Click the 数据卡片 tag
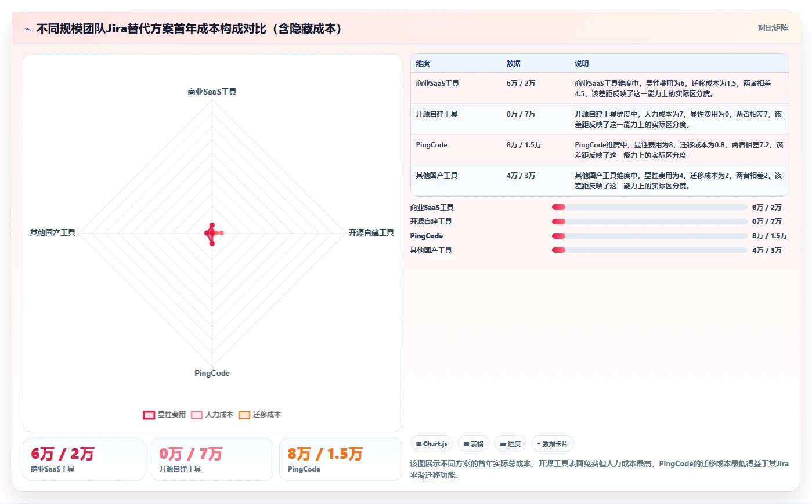 553,444
